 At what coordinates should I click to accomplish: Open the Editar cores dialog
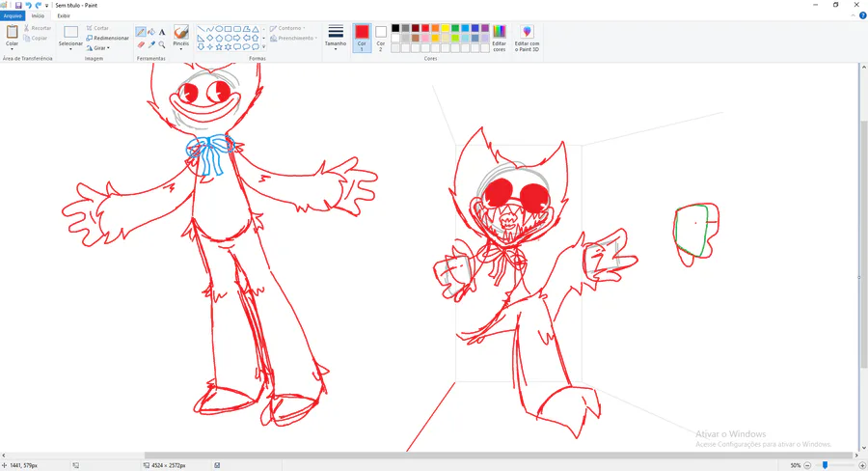point(500,39)
